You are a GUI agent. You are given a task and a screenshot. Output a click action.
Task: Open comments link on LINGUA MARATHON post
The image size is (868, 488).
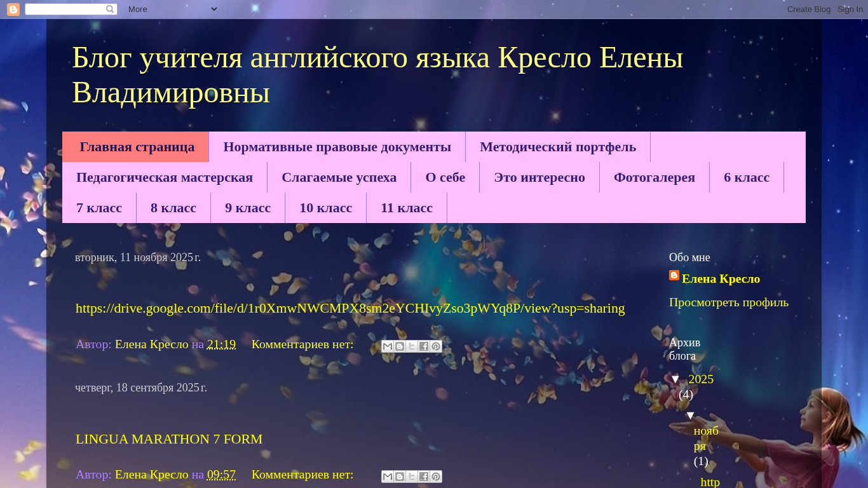[x=302, y=474]
